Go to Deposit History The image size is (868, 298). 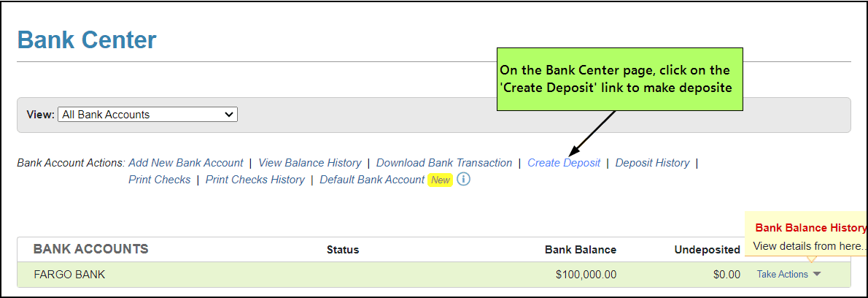pos(652,163)
